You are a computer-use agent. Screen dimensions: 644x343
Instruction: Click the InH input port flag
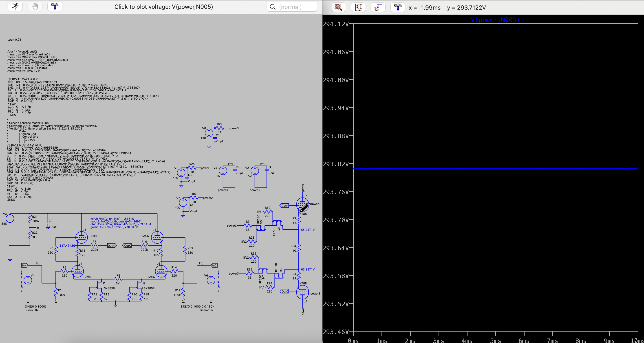pos(24,265)
